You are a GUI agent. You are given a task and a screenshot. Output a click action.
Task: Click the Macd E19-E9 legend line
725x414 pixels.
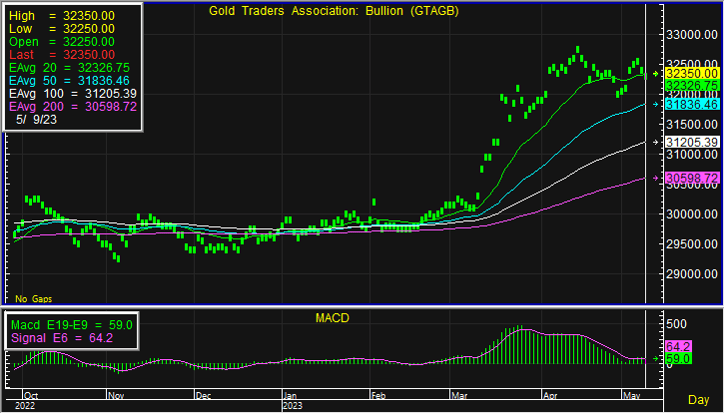click(x=65, y=325)
